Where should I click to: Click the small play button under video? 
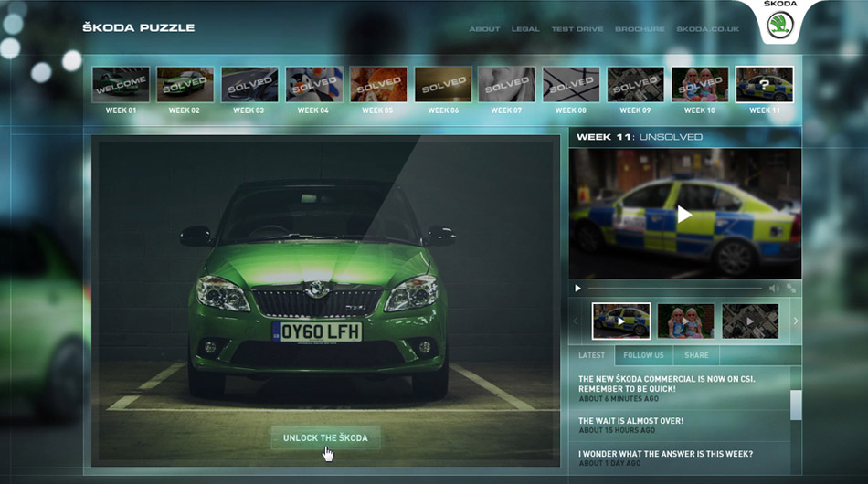pyautogui.click(x=578, y=289)
